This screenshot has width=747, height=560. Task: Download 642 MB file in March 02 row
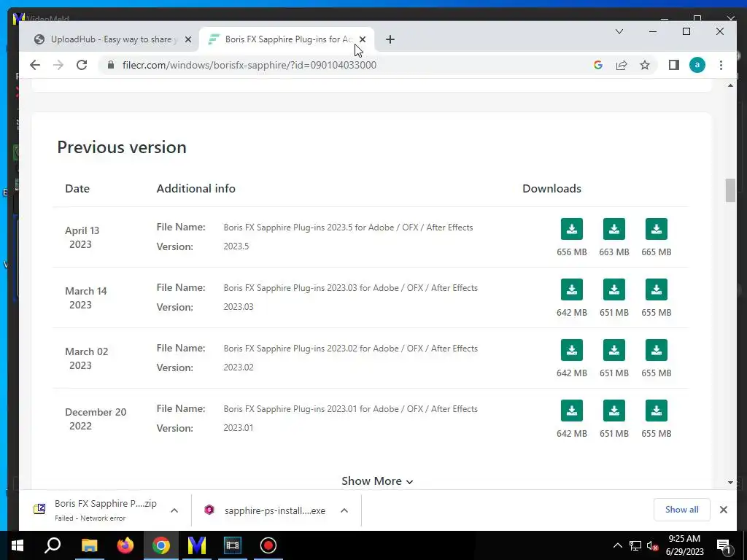click(x=572, y=350)
